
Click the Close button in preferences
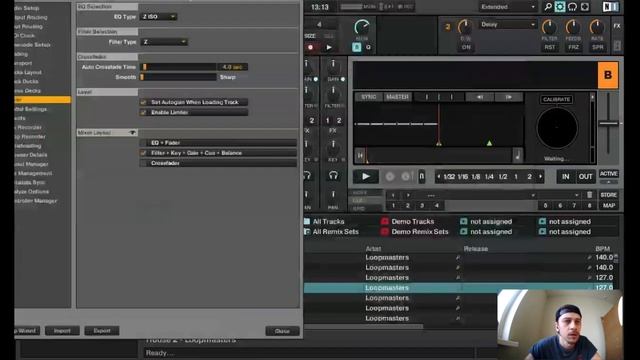point(282,331)
